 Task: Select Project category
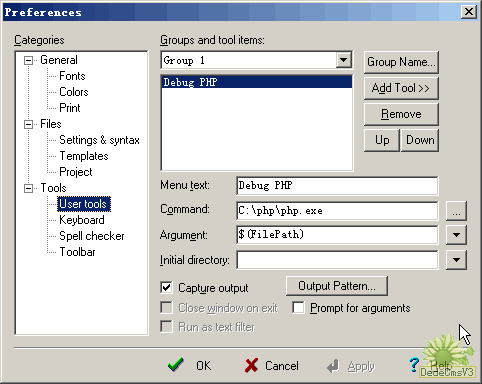pyautogui.click(x=76, y=172)
